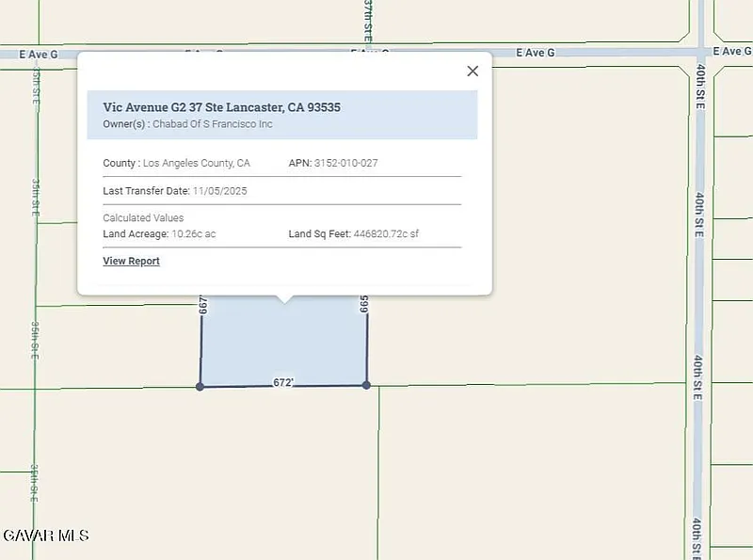Select the highlighted blue parcel on map
Viewport: 753px width, 560px height.
coord(282,344)
